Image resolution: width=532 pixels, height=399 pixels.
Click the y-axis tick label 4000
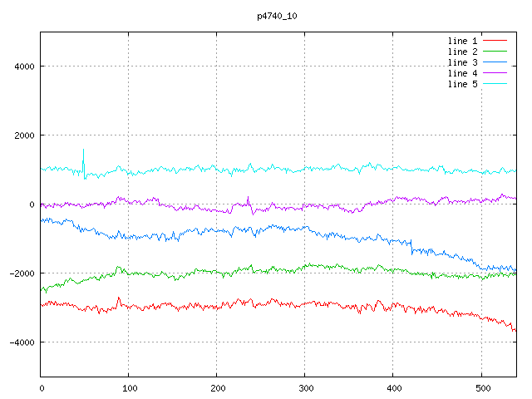coord(23,66)
